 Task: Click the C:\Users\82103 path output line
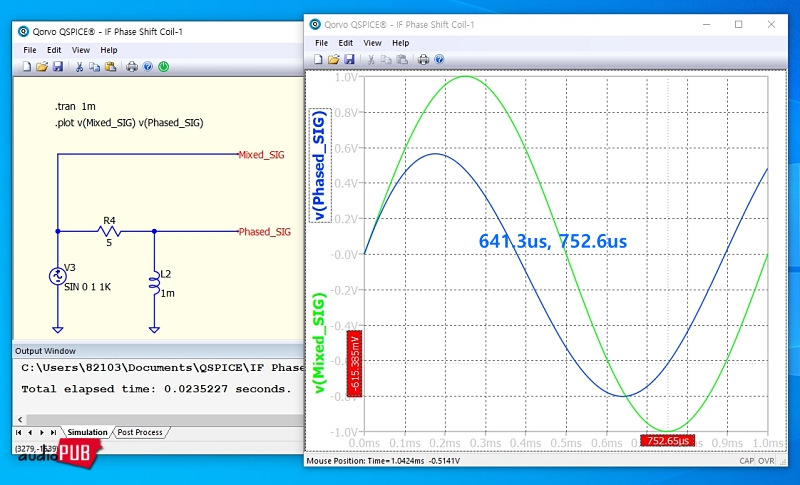[162, 368]
